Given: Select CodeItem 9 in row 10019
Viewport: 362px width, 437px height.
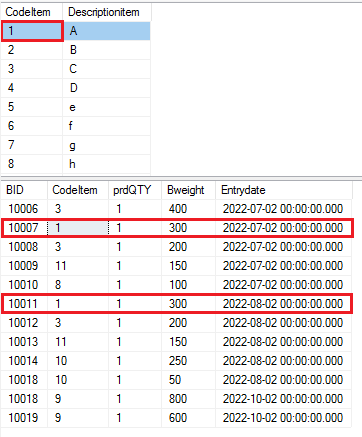Looking at the screenshot, I should pos(78,418).
